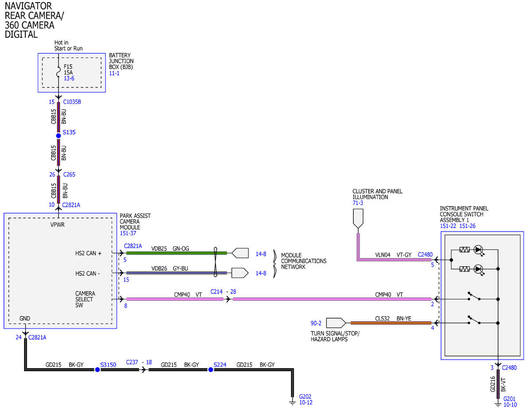Click the CAMERA SELECT SW label
This screenshot has height=411, width=532.
point(85,299)
